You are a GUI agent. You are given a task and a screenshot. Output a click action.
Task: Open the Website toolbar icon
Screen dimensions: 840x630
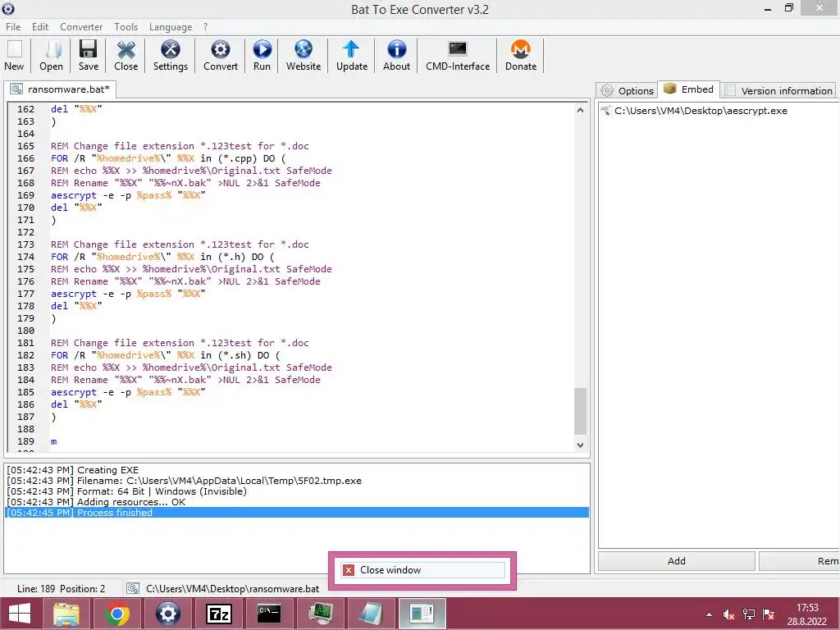point(304,56)
